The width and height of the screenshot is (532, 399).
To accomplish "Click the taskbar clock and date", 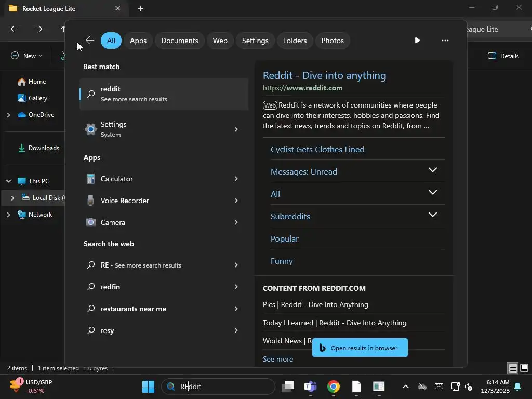I will pos(495,387).
